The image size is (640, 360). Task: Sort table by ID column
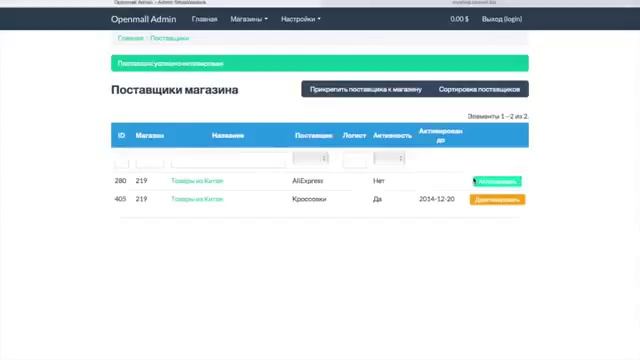(121, 136)
